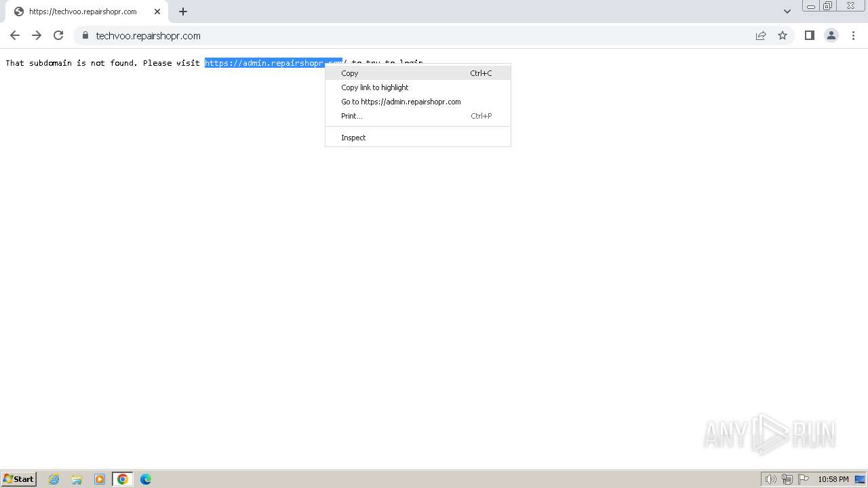Image resolution: width=868 pixels, height=488 pixels.
Task: Open network status tray icon
Action: coord(787,479)
